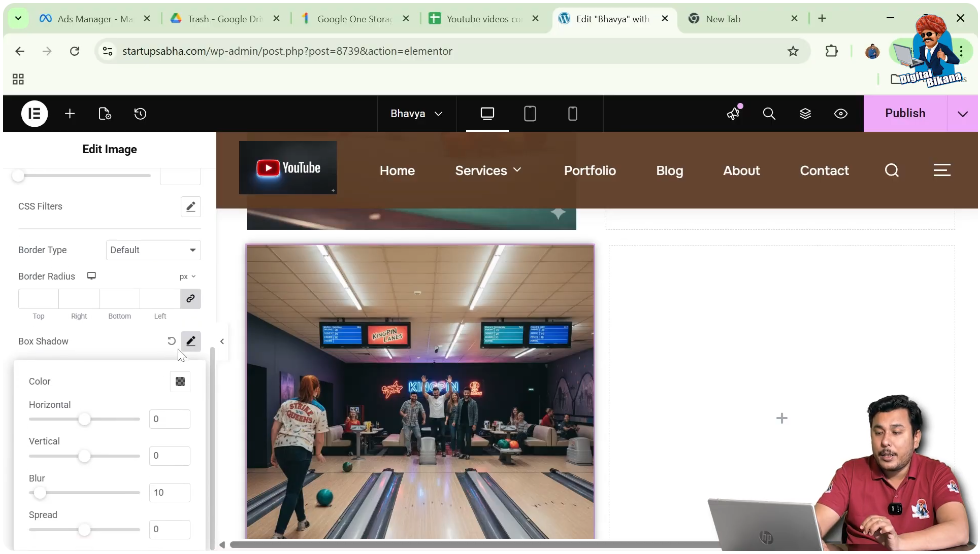Open the Border Type dropdown

tap(153, 250)
